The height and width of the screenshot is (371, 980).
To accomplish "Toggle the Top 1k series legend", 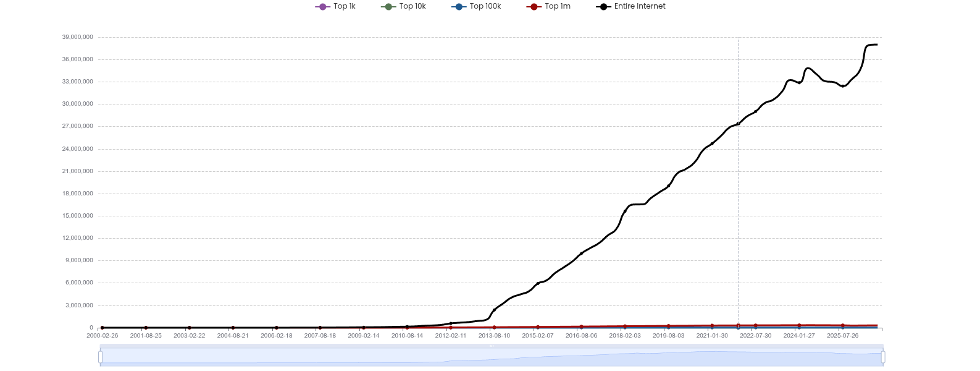I will pyautogui.click(x=335, y=6).
